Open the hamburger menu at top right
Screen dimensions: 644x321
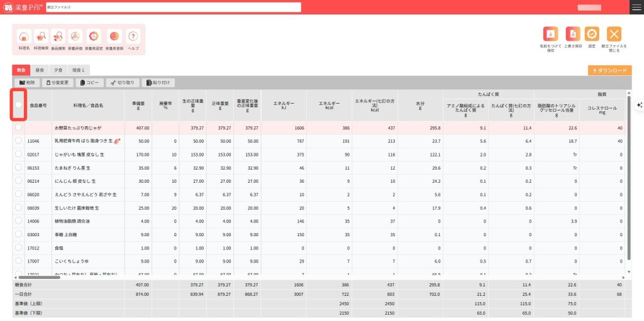(x=636, y=7)
